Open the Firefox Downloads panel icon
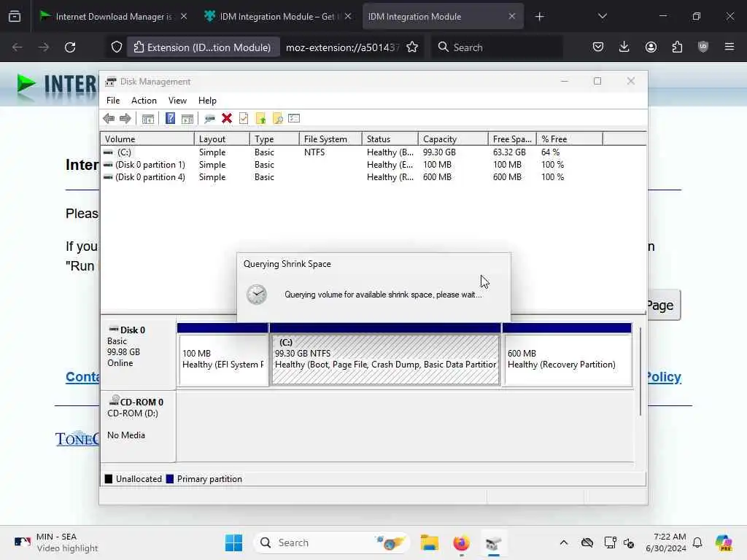Image resolution: width=747 pixels, height=560 pixels. pyautogui.click(x=624, y=47)
